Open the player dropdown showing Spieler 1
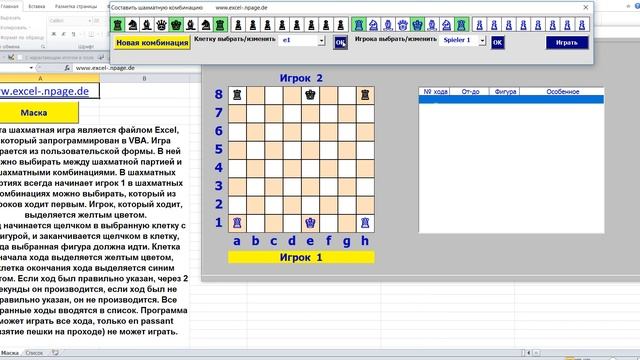This screenshot has width=640, height=360. [482, 40]
